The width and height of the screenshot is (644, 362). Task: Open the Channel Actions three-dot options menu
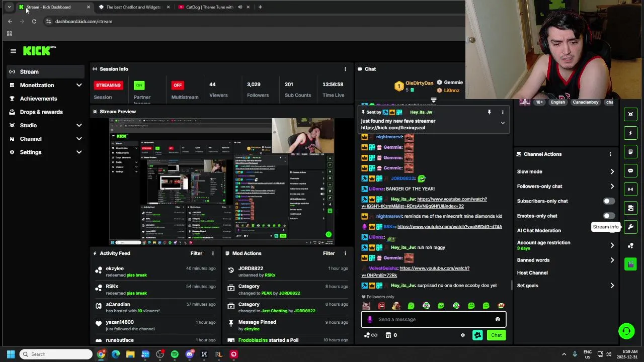[610, 154]
